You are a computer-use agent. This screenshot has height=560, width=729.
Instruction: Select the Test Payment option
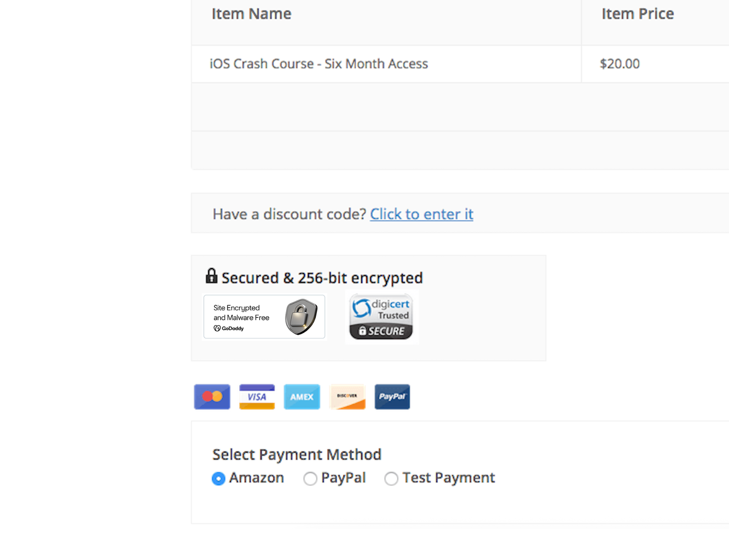(391, 479)
